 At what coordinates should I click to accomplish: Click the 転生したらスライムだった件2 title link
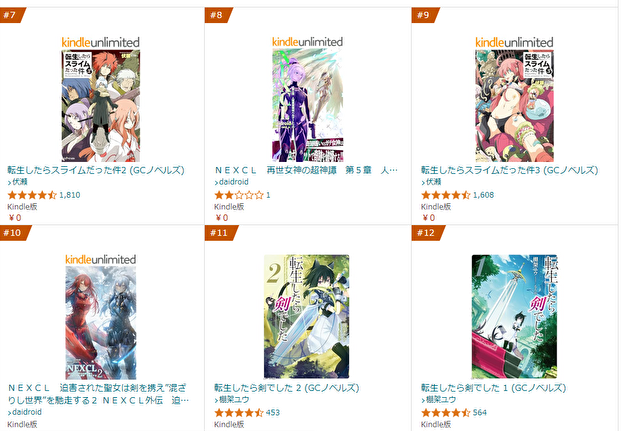pos(96,170)
